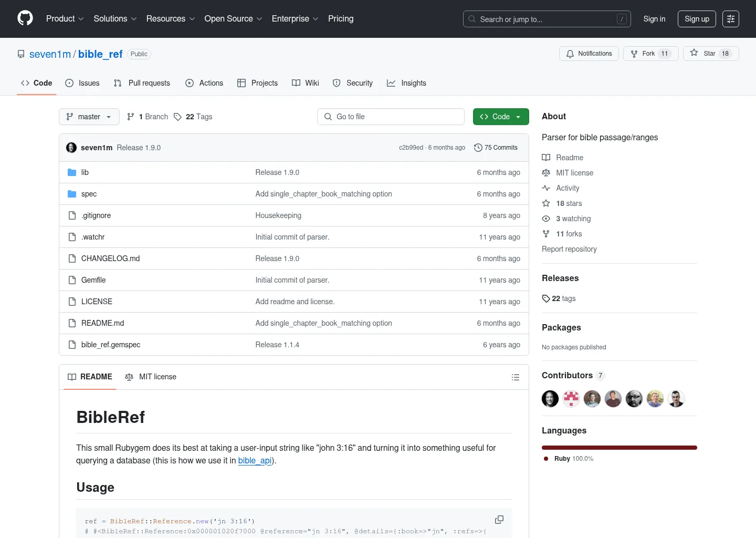Open .watchr file
The height and width of the screenshot is (538, 756).
(93, 237)
